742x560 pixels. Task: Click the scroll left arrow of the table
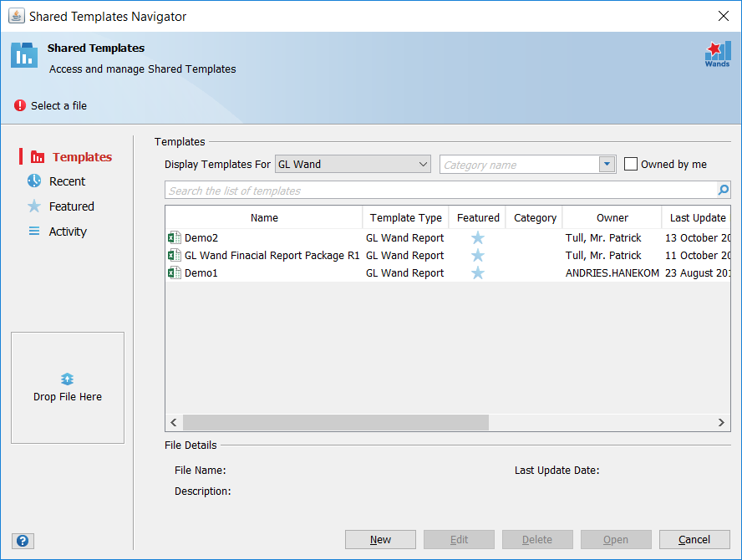[174, 422]
